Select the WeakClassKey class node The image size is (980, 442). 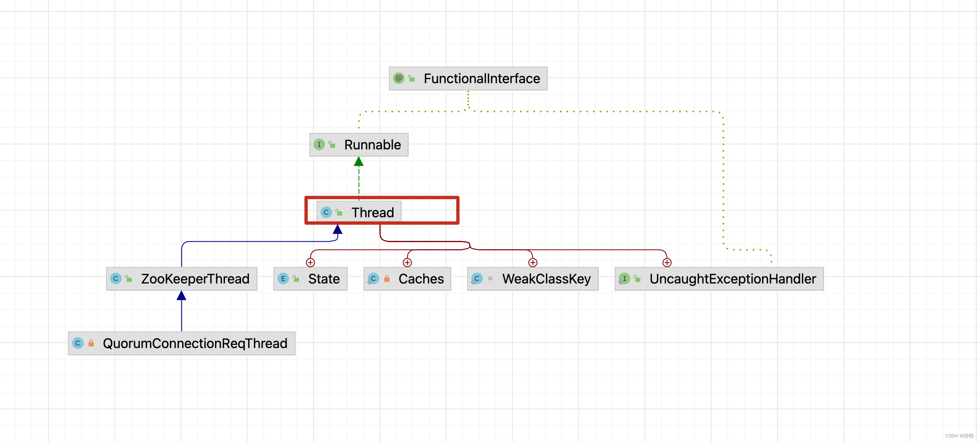pos(533,279)
